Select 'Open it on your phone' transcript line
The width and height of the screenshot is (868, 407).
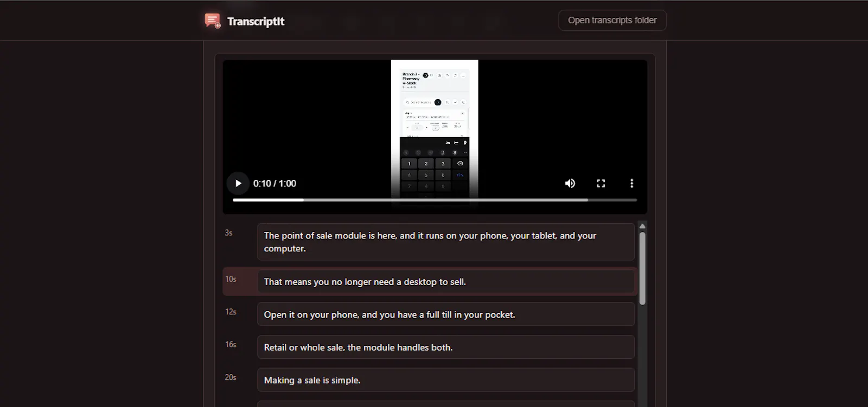pyautogui.click(x=446, y=314)
